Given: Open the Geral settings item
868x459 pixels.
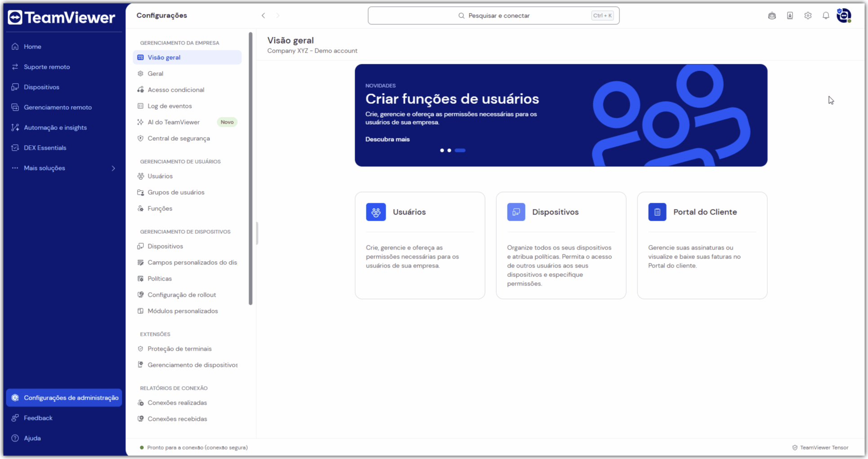Looking at the screenshot, I should (187, 73).
